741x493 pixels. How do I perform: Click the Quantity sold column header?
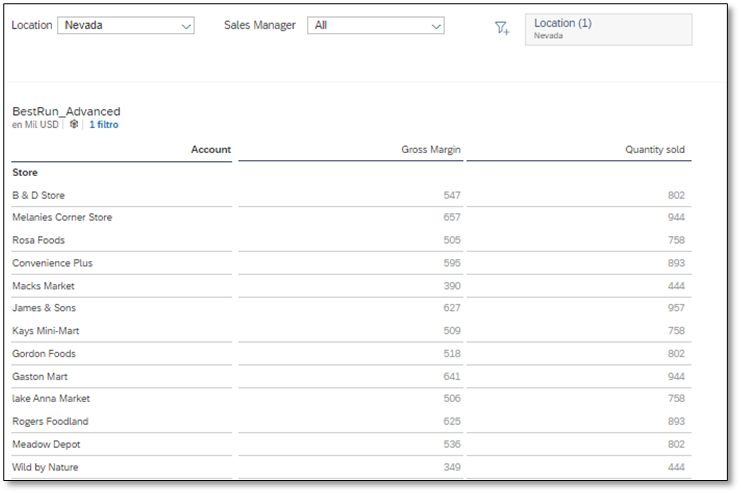click(655, 150)
